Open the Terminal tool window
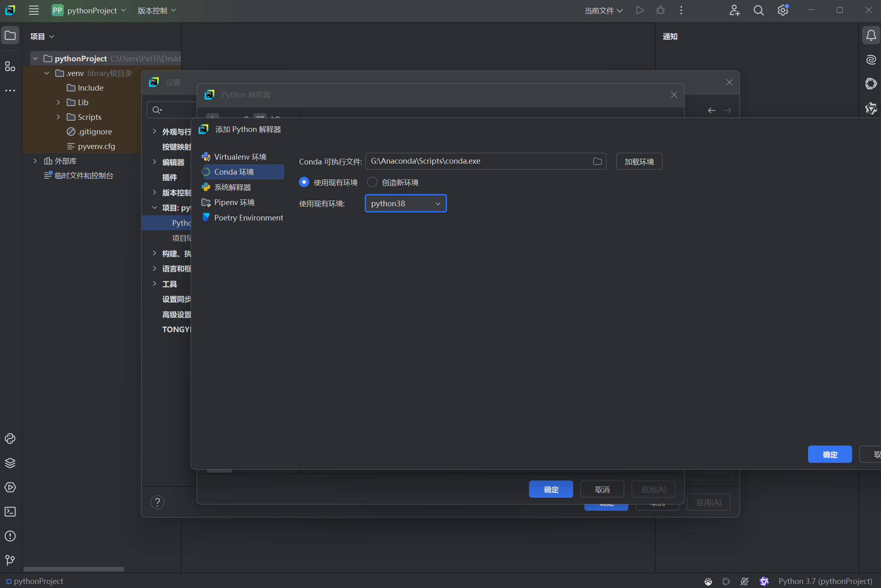The height and width of the screenshot is (588, 881). click(x=10, y=512)
